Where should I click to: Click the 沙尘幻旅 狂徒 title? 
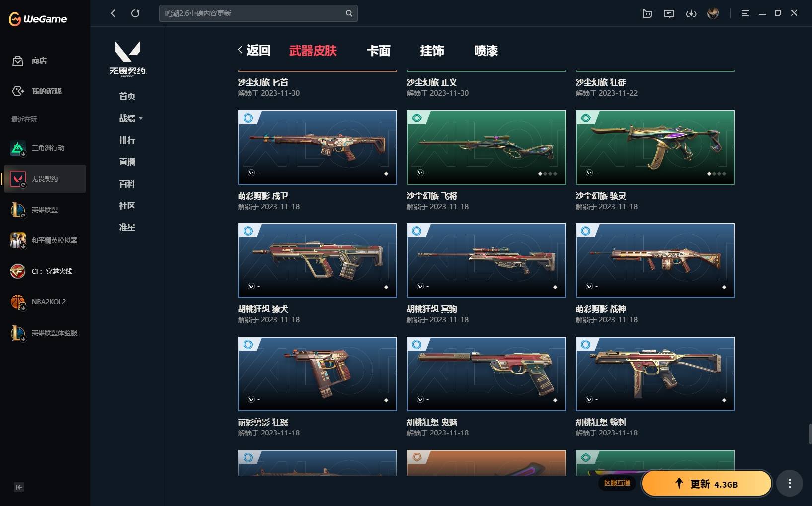click(601, 82)
